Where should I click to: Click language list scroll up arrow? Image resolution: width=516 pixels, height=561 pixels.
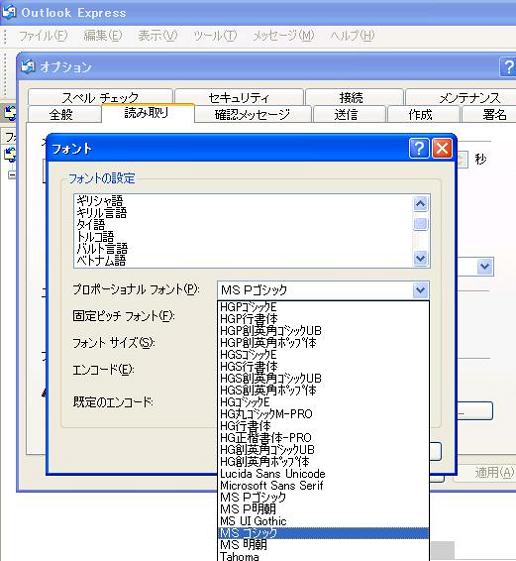point(420,204)
